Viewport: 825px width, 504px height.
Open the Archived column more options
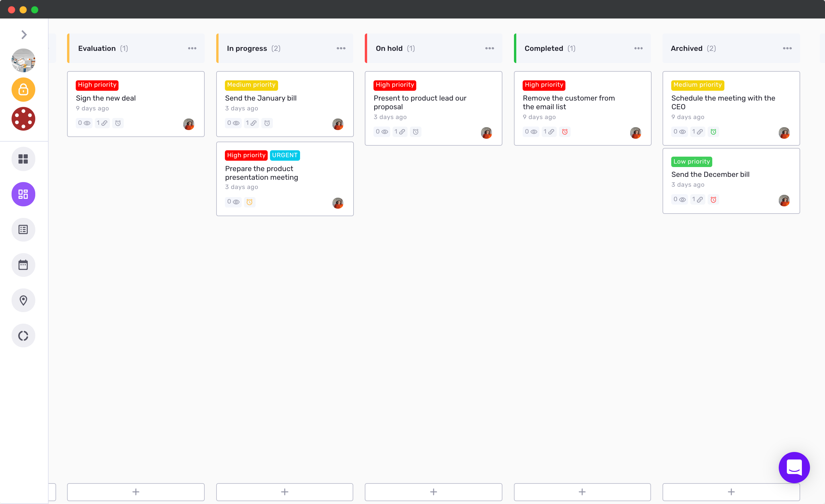pos(787,49)
